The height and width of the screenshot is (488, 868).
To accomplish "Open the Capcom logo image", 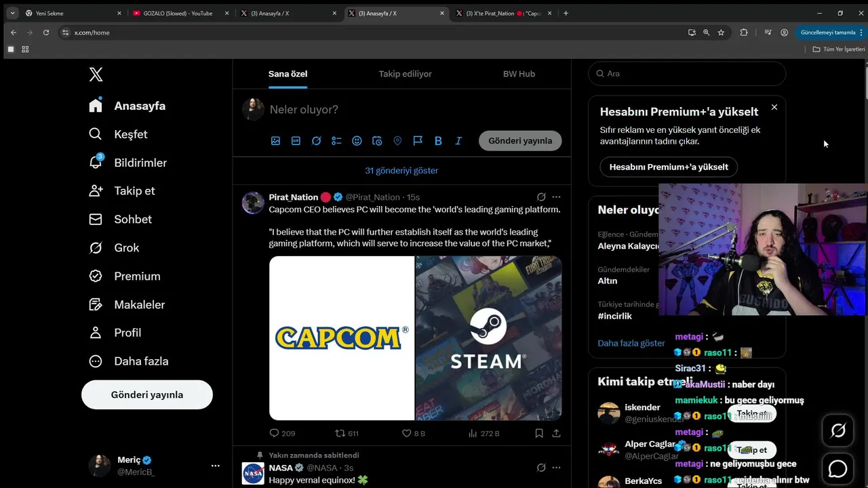I will click(x=342, y=338).
